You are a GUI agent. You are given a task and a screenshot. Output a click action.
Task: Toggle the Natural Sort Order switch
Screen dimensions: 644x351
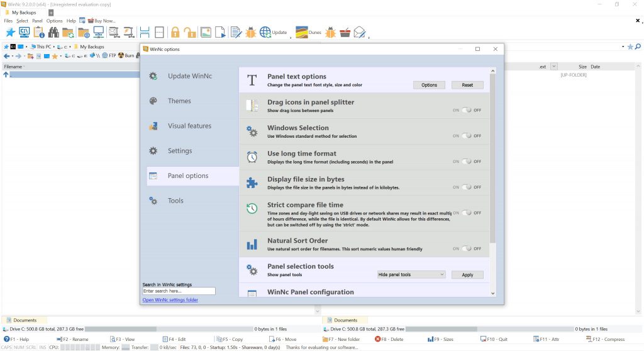click(x=467, y=248)
